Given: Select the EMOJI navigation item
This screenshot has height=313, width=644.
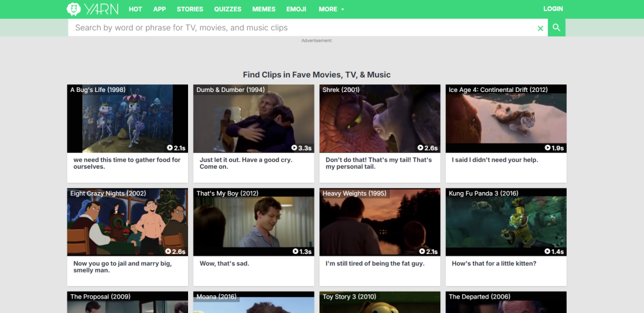Looking at the screenshot, I should 296,9.
